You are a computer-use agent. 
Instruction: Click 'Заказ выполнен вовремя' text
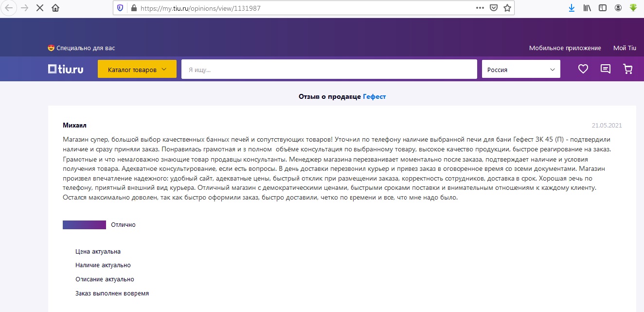pos(112,294)
